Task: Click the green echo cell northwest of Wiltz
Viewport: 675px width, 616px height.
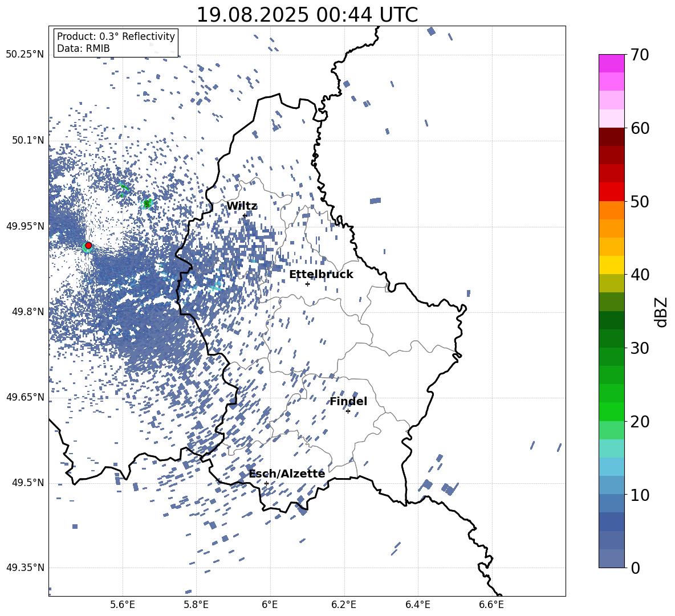Action: pyautogui.click(x=147, y=203)
